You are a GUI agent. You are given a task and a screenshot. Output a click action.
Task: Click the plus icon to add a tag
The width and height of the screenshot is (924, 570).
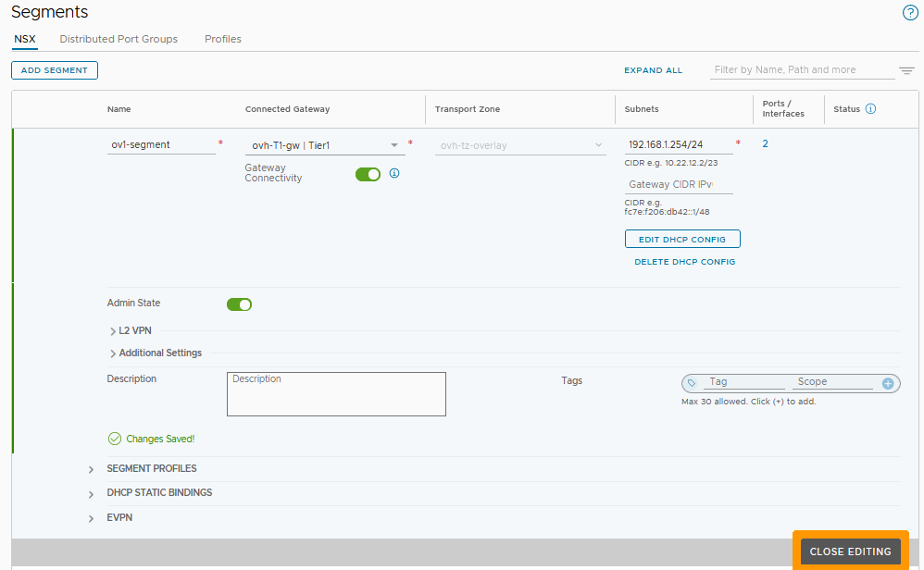click(x=887, y=382)
